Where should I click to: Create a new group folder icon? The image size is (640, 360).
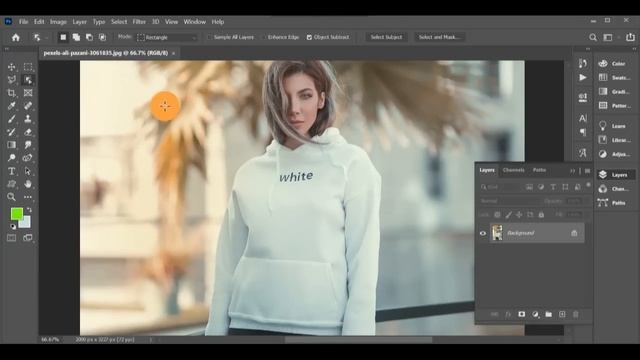click(x=549, y=314)
